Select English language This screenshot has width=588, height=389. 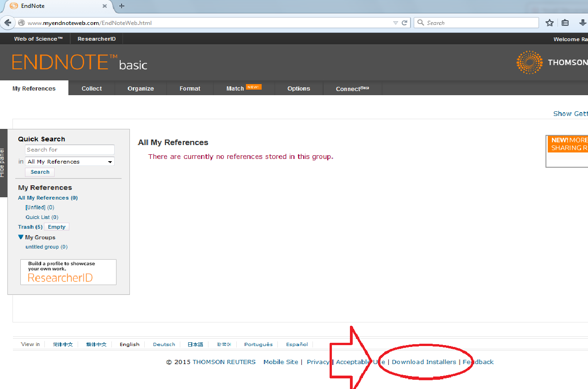coord(129,344)
